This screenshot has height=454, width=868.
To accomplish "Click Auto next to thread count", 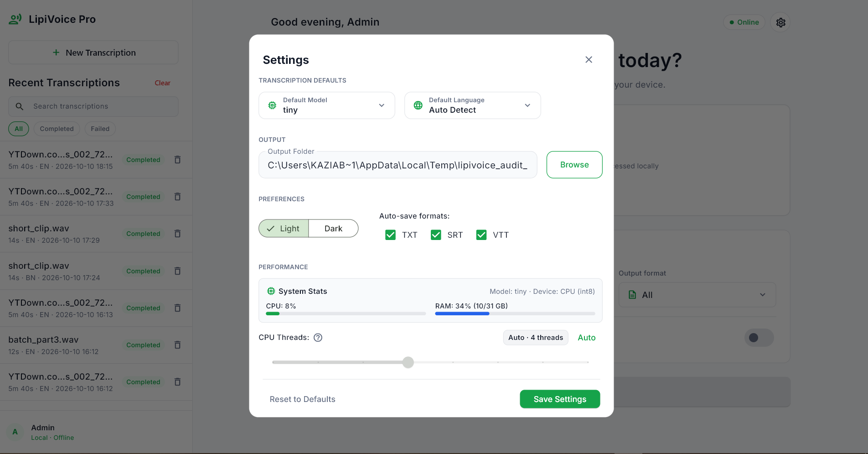I will (587, 338).
